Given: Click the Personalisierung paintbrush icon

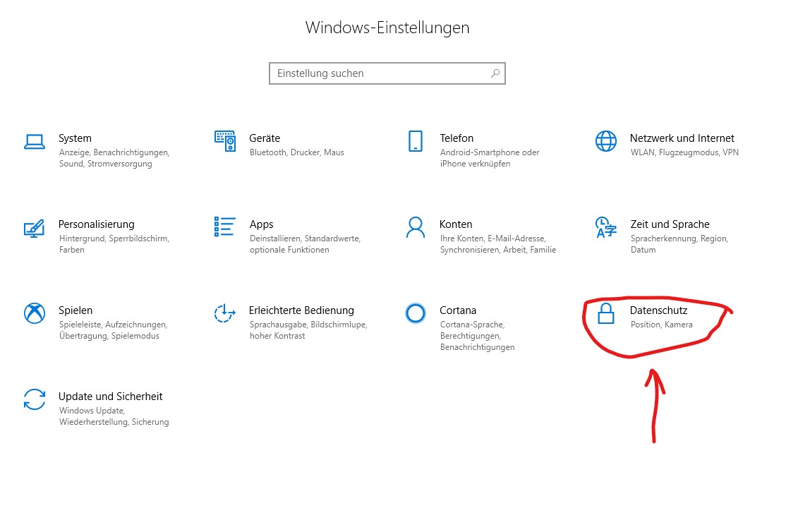Looking at the screenshot, I should (x=34, y=228).
